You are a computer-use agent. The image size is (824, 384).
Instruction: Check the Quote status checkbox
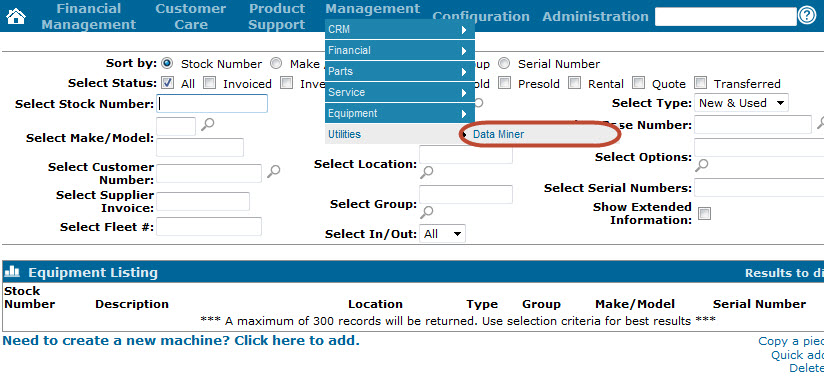point(638,83)
